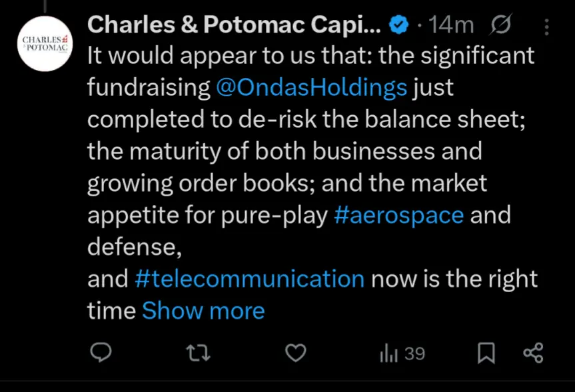
Task: Bookmark this tweet
Action: [x=486, y=353]
